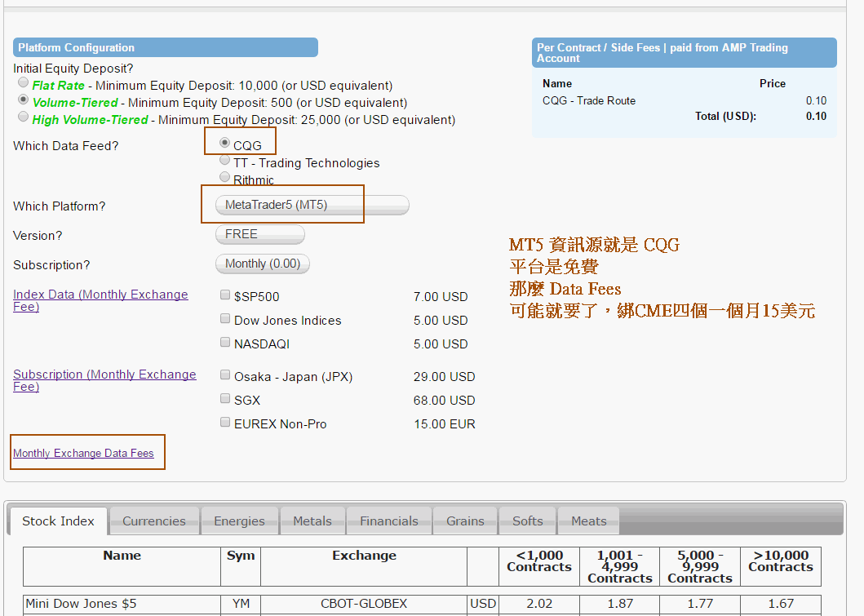Screen dimensions: 864x616
Task: Check the EUREX Non-Pro box
Action: click(225, 422)
